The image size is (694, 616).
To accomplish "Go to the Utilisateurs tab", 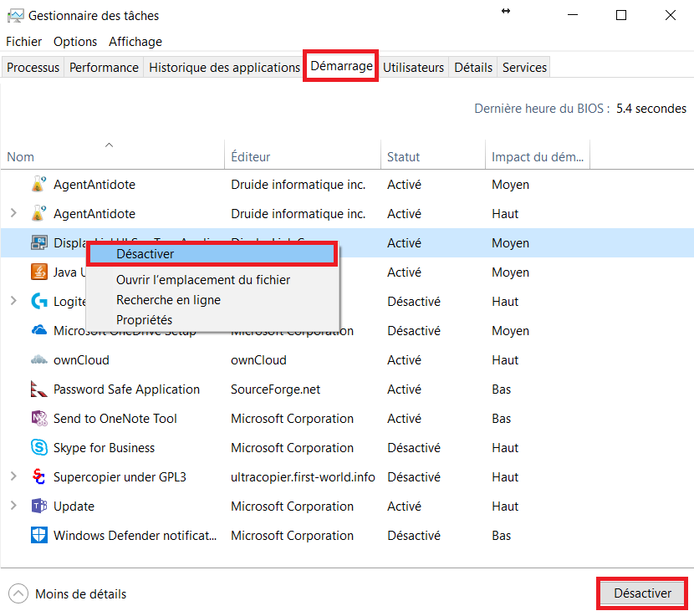I will point(413,67).
